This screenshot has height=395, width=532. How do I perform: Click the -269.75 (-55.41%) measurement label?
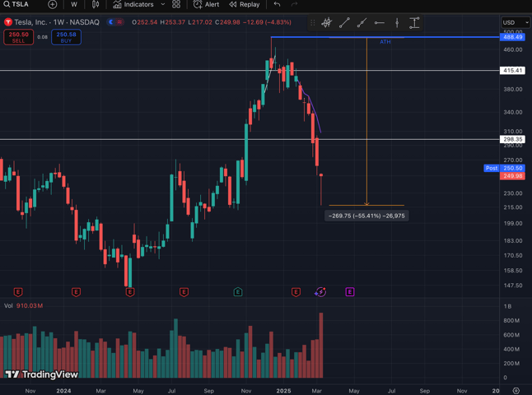coord(366,216)
